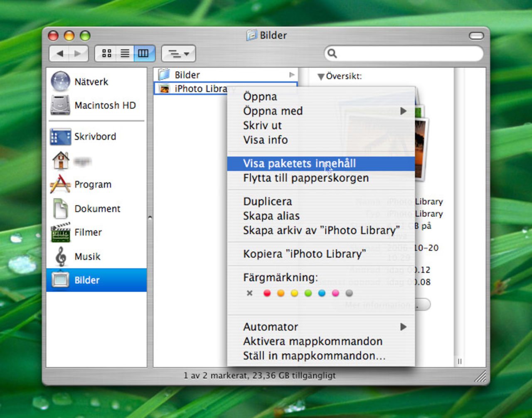Screen dimensions: 532x418
Task: Collapse the Översikt disclosure triangle
Action: [x=320, y=77]
